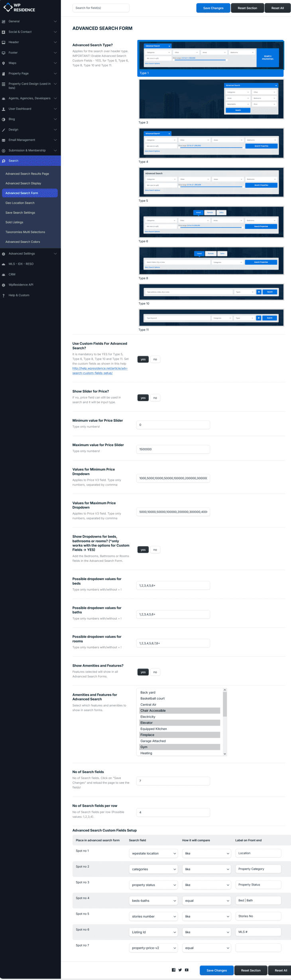Image resolution: width=291 pixels, height=980 pixels.
Task: Click the WP Residence logo
Action: coord(19,8)
